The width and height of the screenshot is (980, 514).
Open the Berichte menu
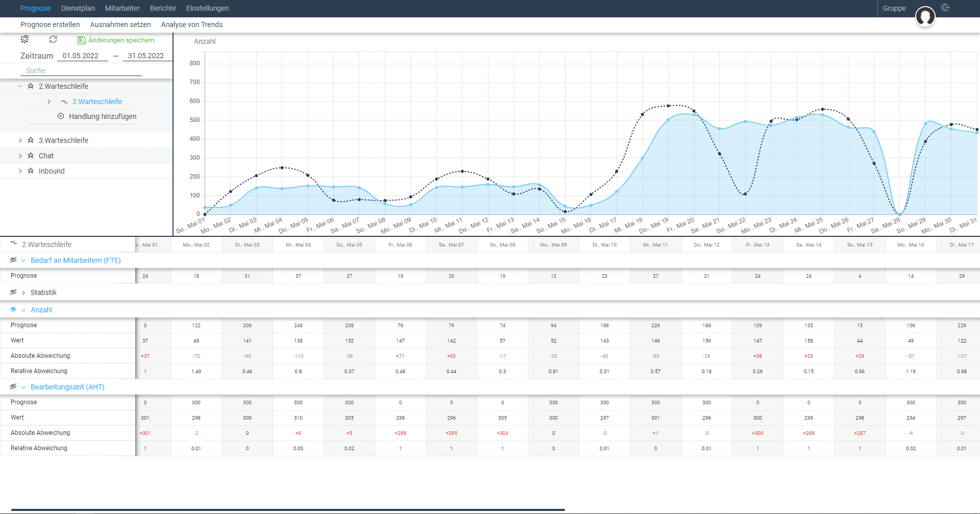[x=163, y=8]
